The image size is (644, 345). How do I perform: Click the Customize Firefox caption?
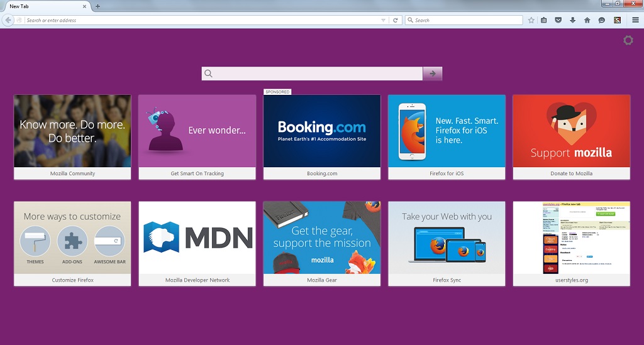click(72, 280)
